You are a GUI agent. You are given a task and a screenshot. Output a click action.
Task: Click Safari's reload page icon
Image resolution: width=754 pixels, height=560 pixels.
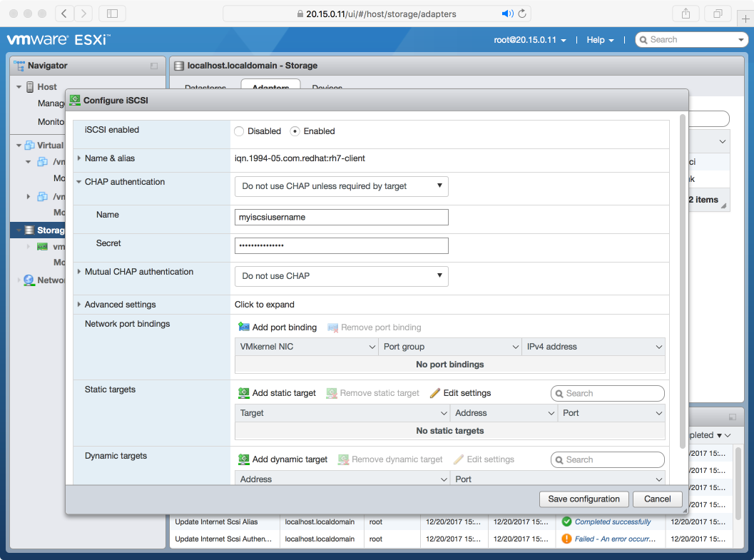(522, 14)
